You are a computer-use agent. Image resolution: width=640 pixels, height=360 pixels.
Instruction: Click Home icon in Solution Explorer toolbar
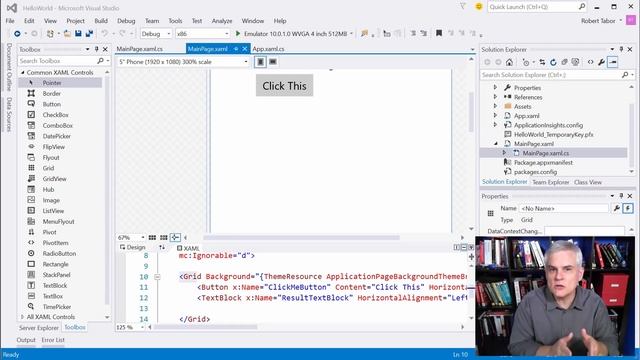pyautogui.click(x=509, y=62)
